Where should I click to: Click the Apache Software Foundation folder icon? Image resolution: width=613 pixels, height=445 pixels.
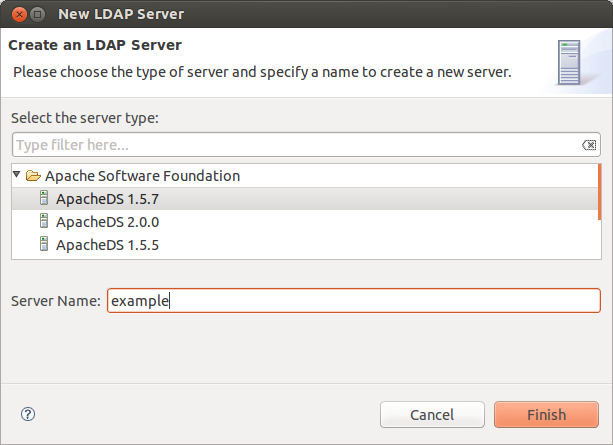33,176
